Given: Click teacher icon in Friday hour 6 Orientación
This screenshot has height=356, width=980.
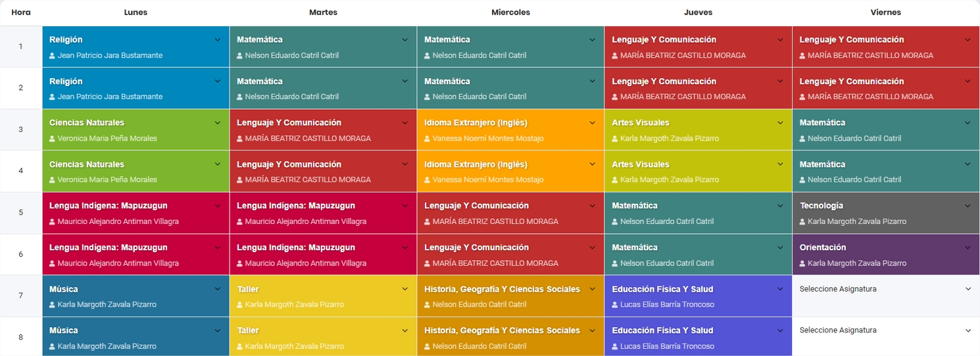Looking at the screenshot, I should click(x=803, y=263).
